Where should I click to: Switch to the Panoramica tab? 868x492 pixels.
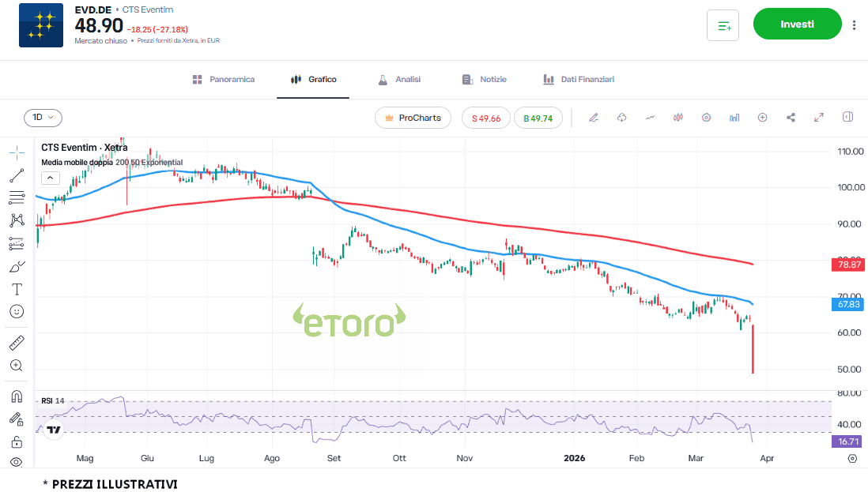pos(224,80)
